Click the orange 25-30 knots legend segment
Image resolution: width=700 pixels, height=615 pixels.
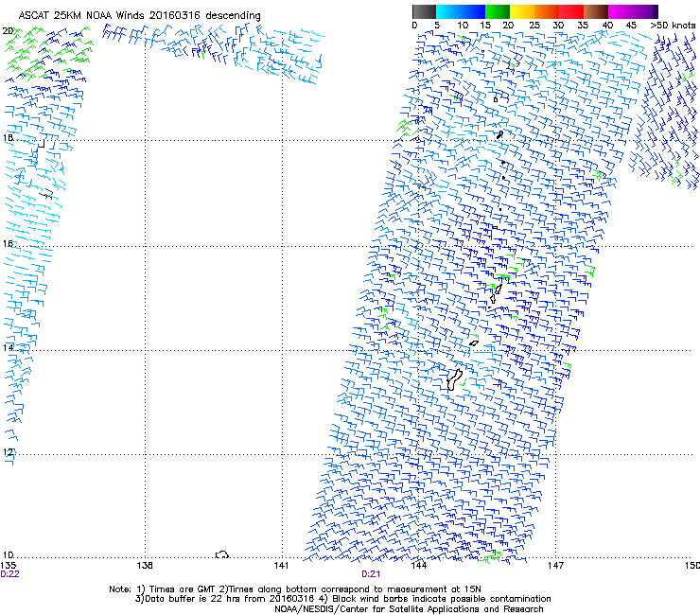coord(547,11)
